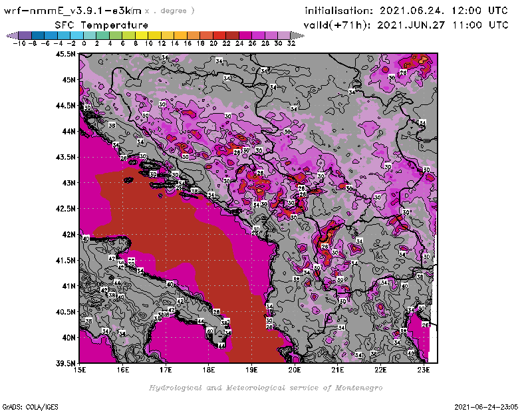Image resolution: width=532 pixels, height=411 pixels.
Task: Select the yellow 8 to 10 legend swatch
Action: click(x=142, y=35)
